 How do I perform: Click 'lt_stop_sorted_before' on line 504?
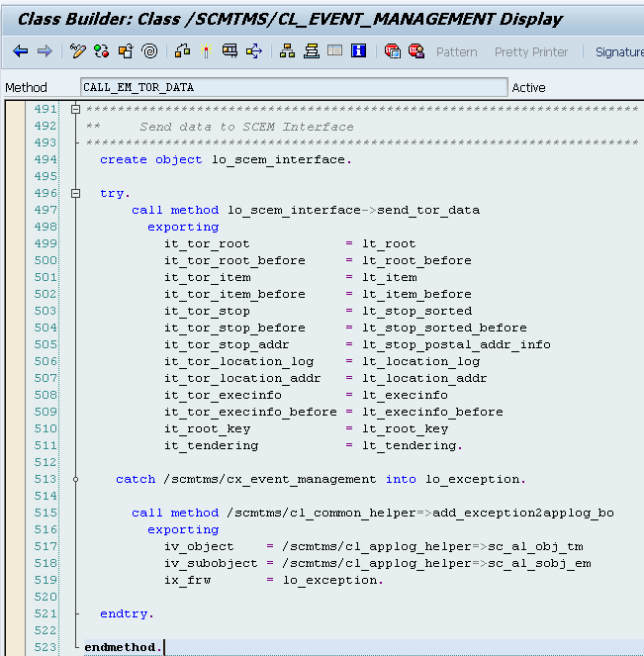[444, 328]
